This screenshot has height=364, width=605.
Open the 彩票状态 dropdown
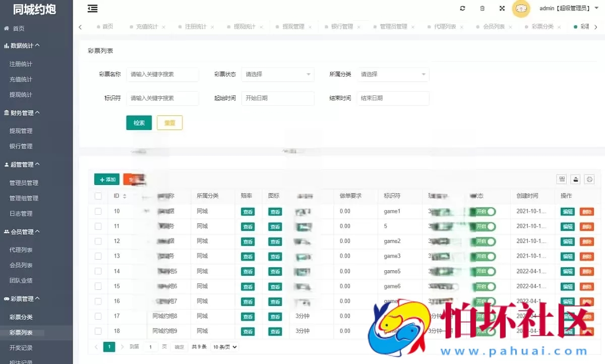point(278,74)
